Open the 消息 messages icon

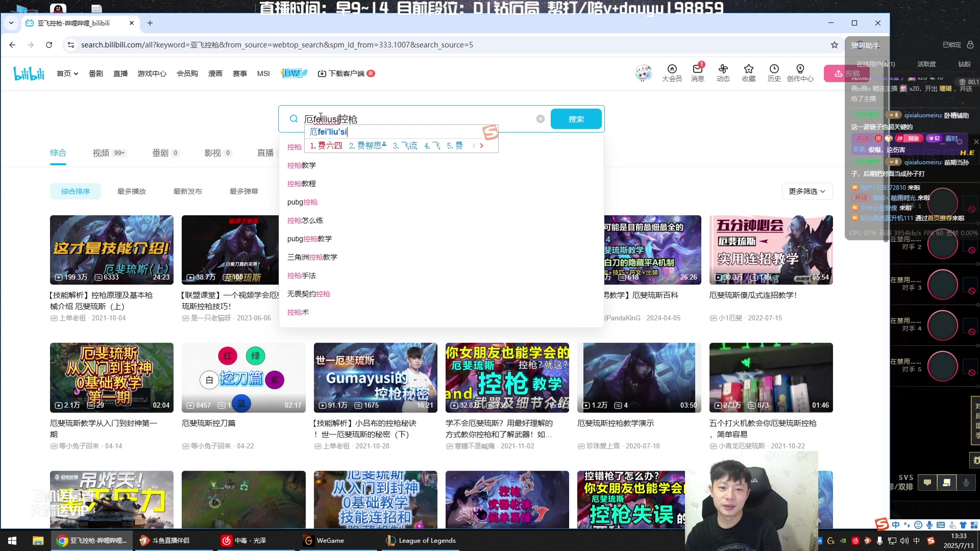[x=698, y=73]
